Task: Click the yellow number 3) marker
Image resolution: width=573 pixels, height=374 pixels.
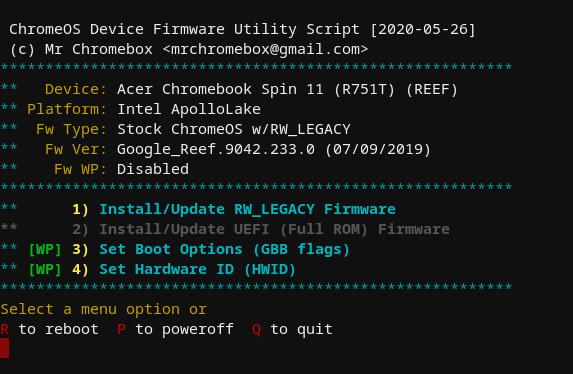Action: pos(80,250)
